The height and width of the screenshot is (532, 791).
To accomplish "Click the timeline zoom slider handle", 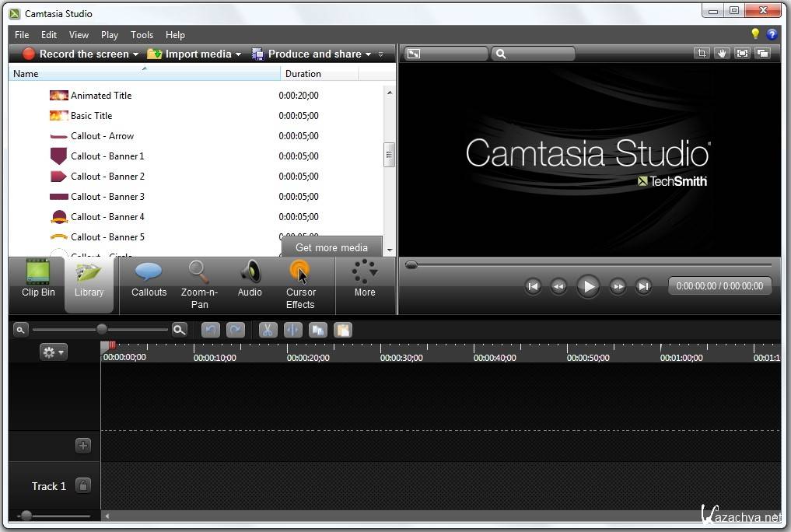I will tap(102, 330).
